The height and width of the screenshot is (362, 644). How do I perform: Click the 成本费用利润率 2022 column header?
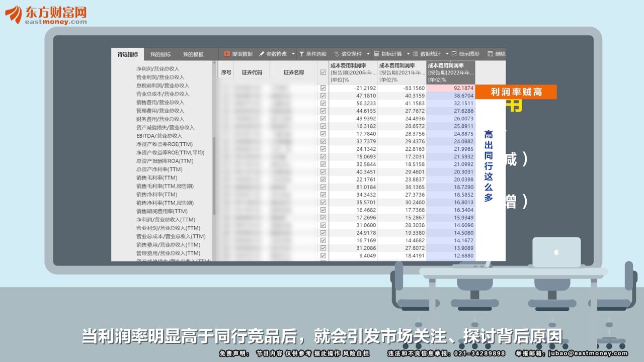[451, 72]
